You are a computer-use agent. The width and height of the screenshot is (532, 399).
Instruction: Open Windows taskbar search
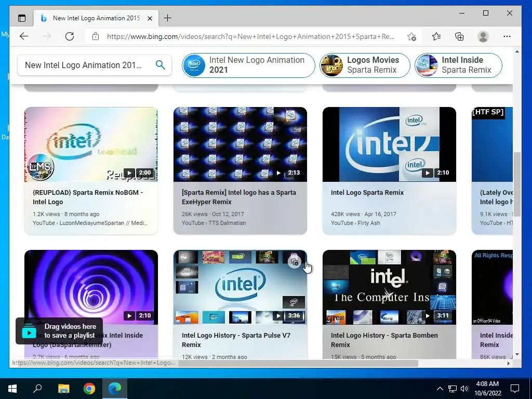pyautogui.click(x=37, y=389)
